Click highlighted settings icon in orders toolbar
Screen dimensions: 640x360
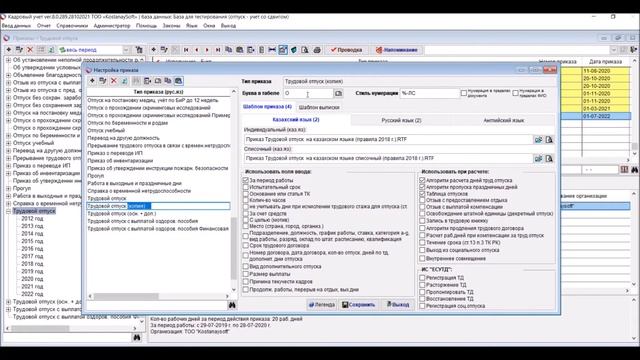pos(283,50)
